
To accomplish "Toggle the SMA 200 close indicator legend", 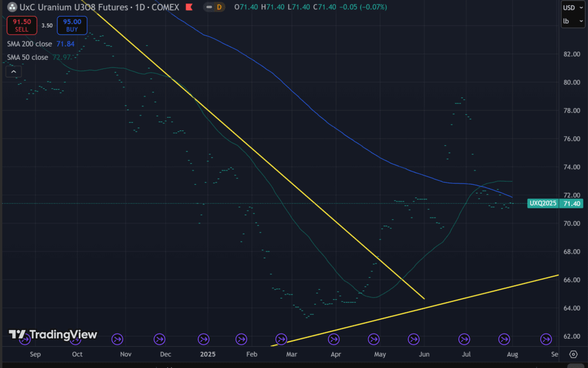I will tap(29, 44).
